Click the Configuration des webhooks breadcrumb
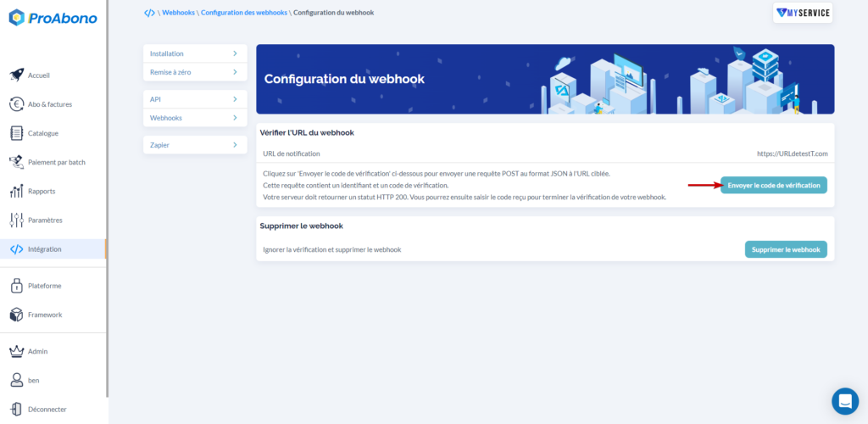Viewport: 868px width, 424px height. click(x=244, y=12)
